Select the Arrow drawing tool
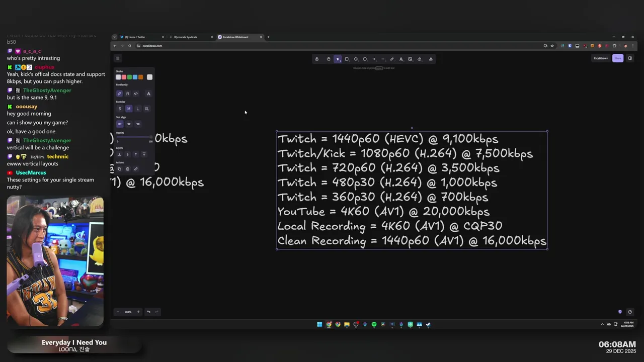 (374, 59)
